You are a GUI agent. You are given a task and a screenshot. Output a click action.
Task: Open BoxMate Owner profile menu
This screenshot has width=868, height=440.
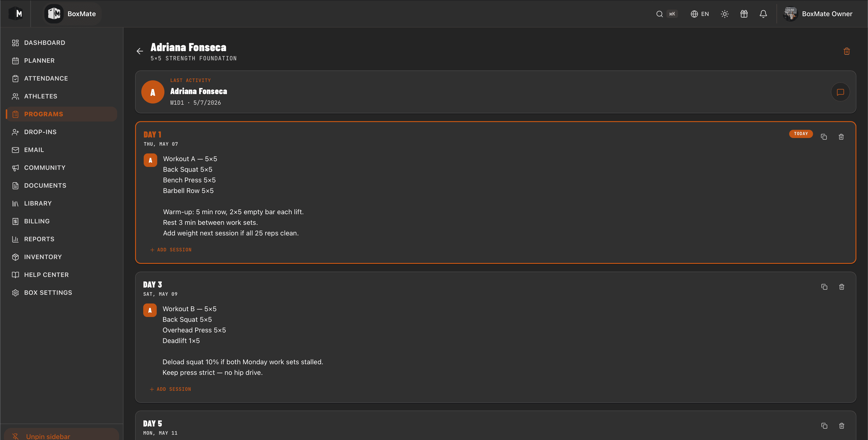point(818,14)
